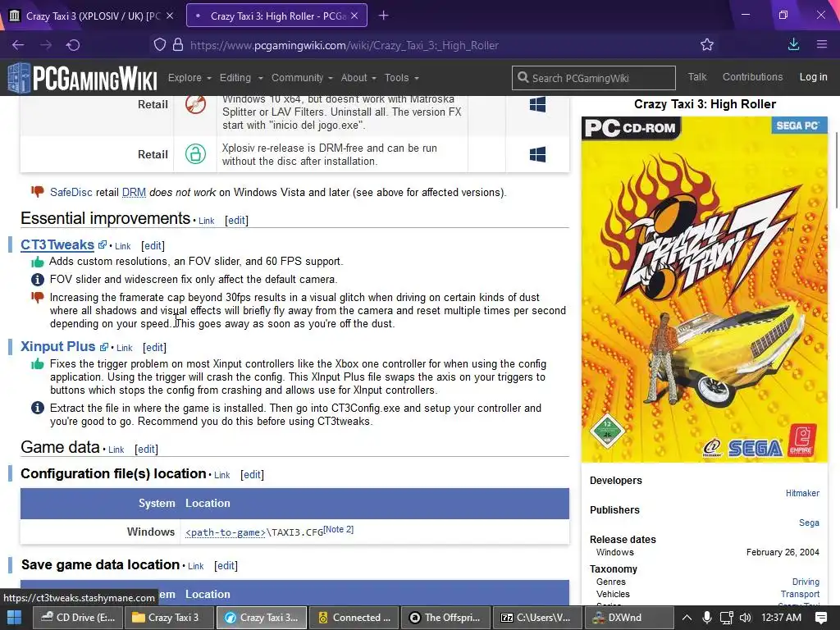Click into the Search PCGamingWiki field
Viewport: 840px width, 630px height.
pyautogui.click(x=594, y=78)
